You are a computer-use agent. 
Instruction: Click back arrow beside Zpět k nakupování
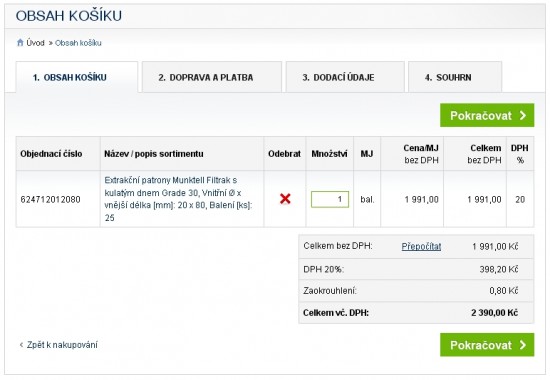point(21,345)
